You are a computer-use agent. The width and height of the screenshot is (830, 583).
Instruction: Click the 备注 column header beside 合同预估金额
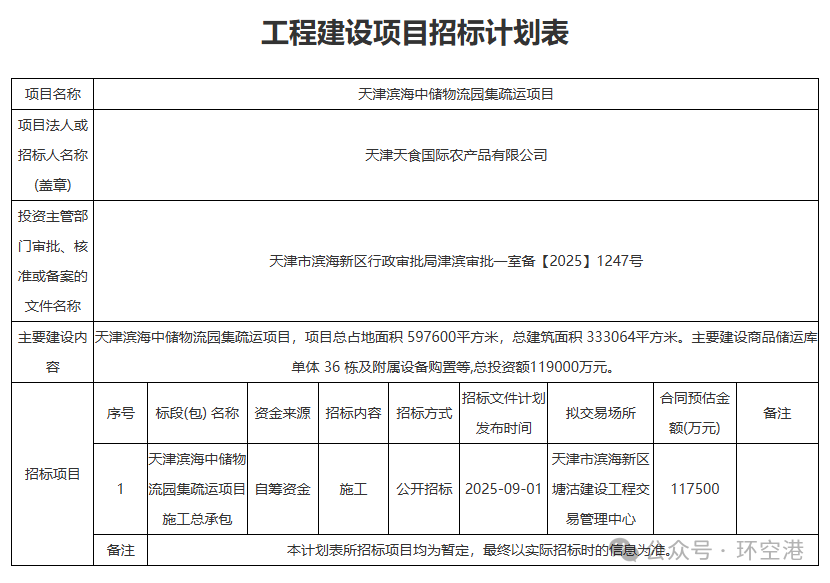coord(778,413)
